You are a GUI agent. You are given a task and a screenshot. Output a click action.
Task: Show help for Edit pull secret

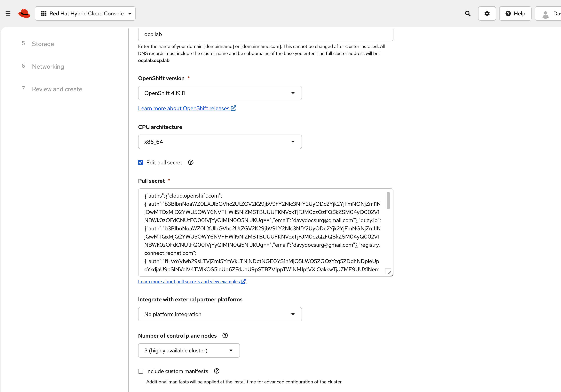[x=191, y=162]
